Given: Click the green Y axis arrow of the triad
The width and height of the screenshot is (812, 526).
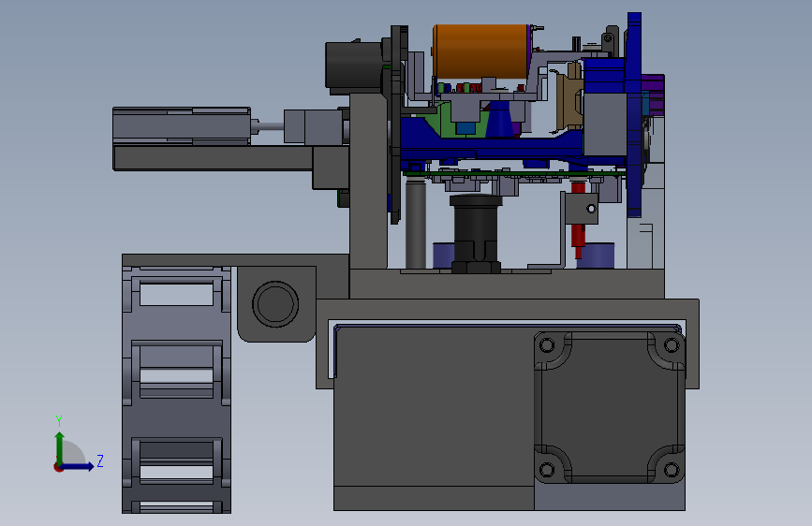Looking at the screenshot, I should [x=60, y=446].
